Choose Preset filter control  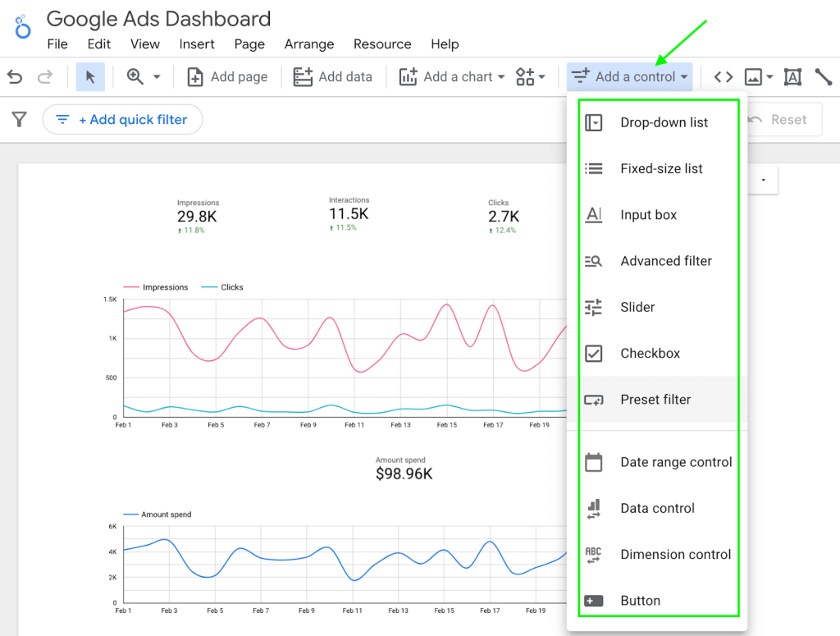point(659,400)
